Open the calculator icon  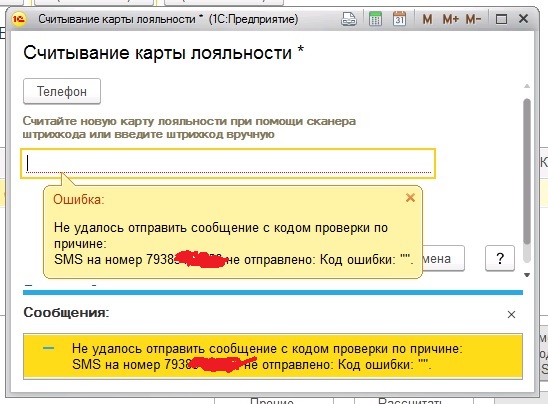pos(375,19)
